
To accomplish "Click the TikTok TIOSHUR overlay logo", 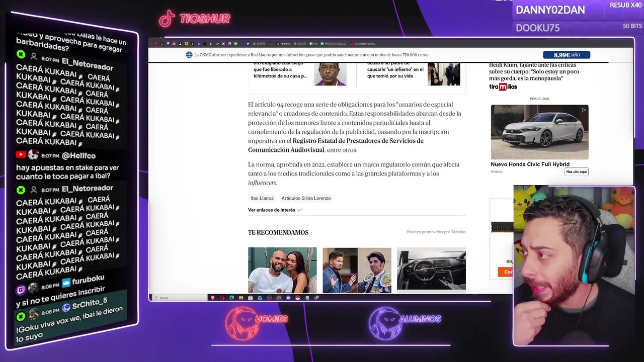I will pos(195,19).
